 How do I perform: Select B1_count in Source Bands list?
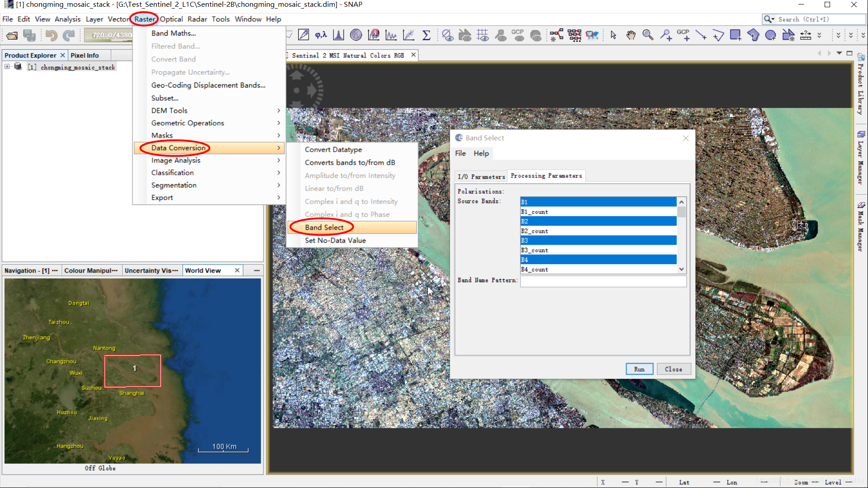pos(598,212)
